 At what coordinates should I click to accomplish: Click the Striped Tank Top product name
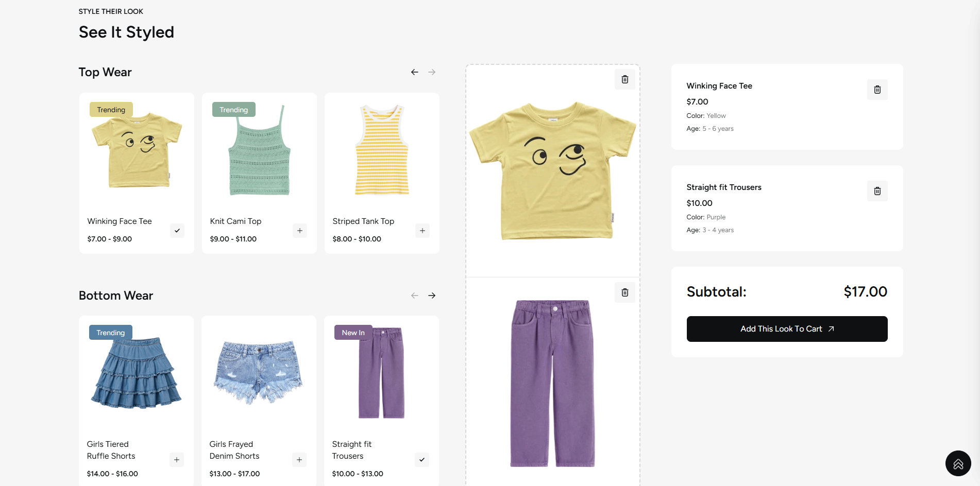coord(363,221)
